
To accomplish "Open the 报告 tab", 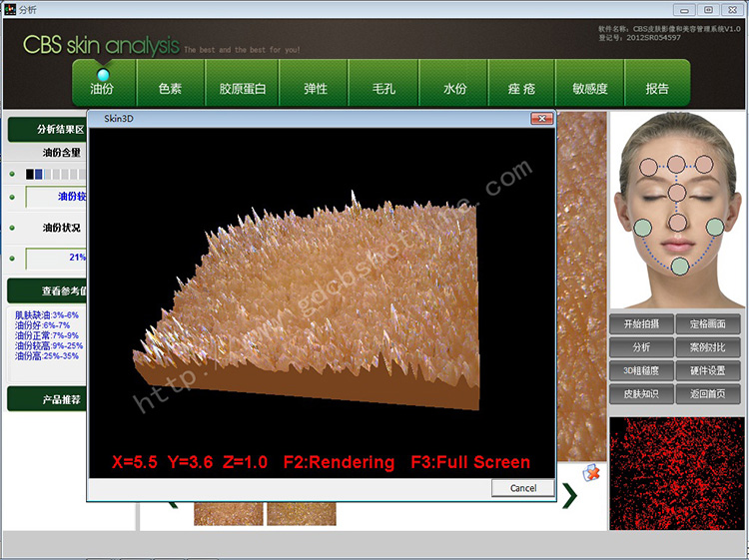I will 657,83.
